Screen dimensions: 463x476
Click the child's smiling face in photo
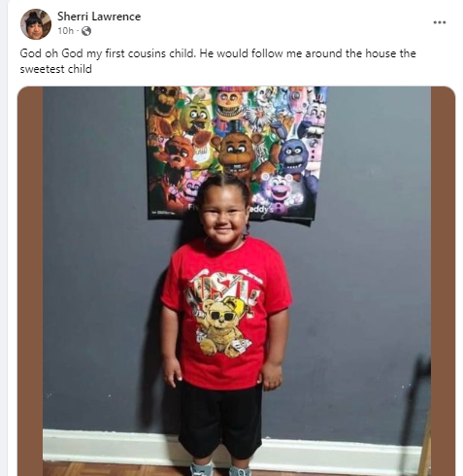(222, 216)
